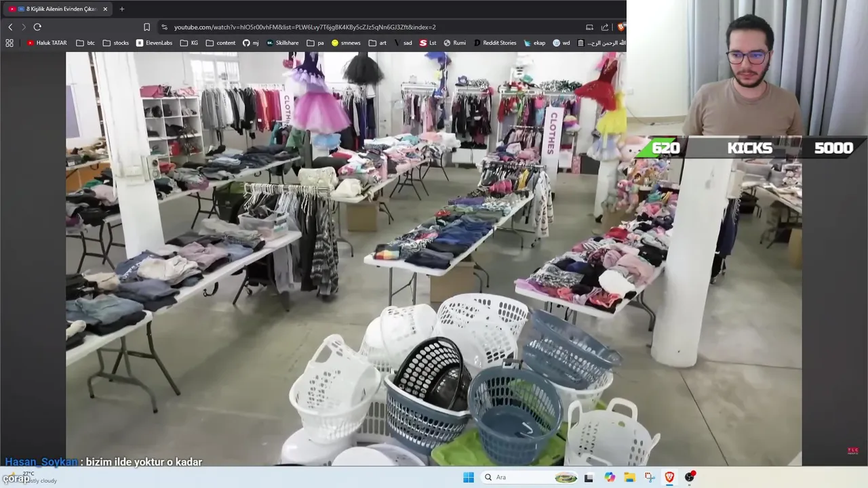The width and height of the screenshot is (868, 488).
Task: Open the Windows Start menu
Action: tap(469, 477)
